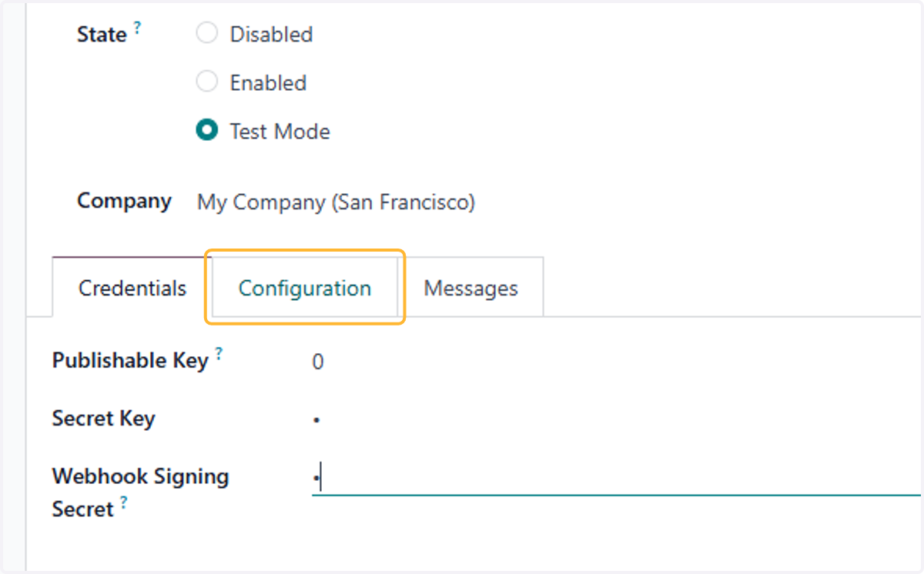Click the Secret Key input field
Screen dimensions: 924x574
616,420
